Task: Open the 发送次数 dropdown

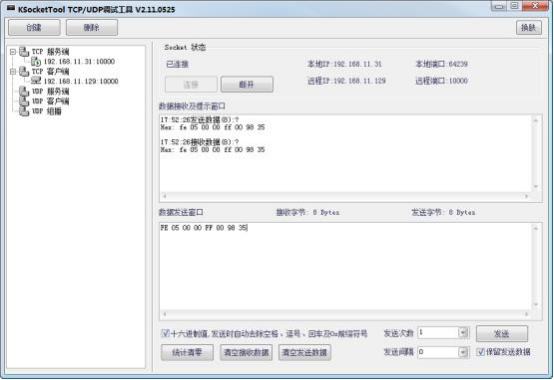Action: point(463,333)
